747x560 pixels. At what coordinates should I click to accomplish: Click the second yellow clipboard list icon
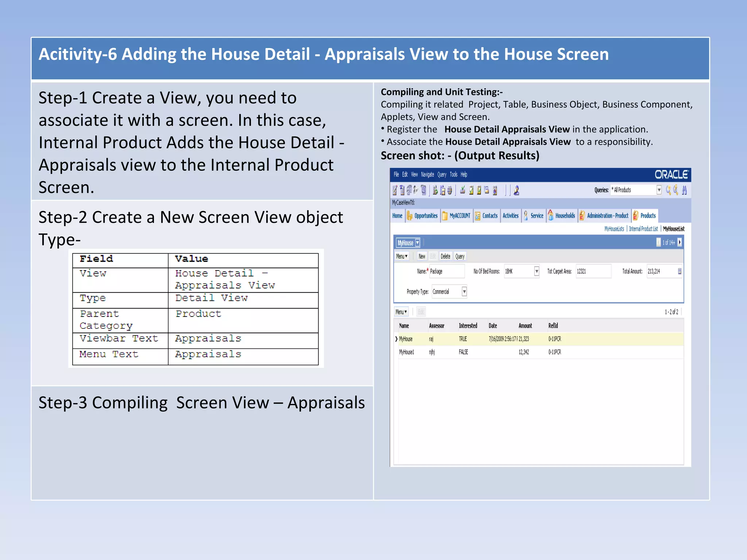tap(479, 190)
